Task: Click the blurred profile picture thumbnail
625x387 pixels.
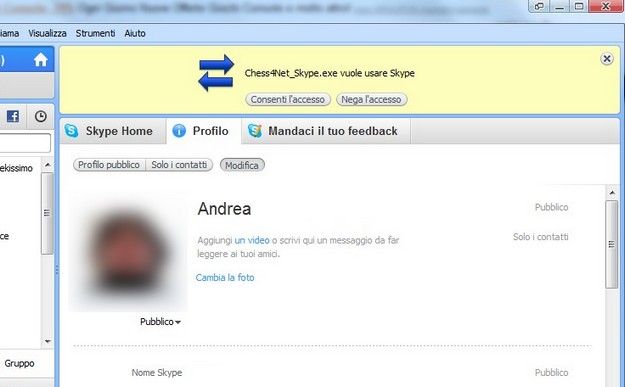Action: pyautogui.click(x=128, y=253)
